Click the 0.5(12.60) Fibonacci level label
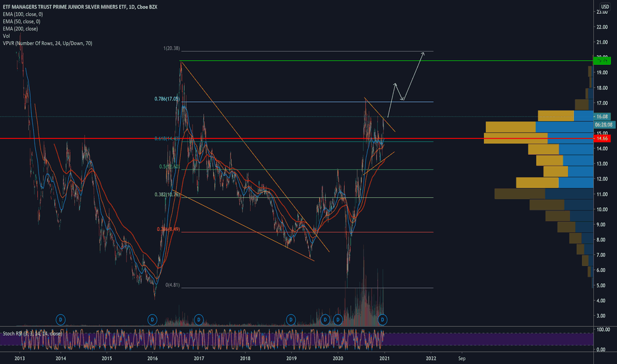Image resolution: width=617 pixels, height=364 pixels. pyautogui.click(x=169, y=167)
